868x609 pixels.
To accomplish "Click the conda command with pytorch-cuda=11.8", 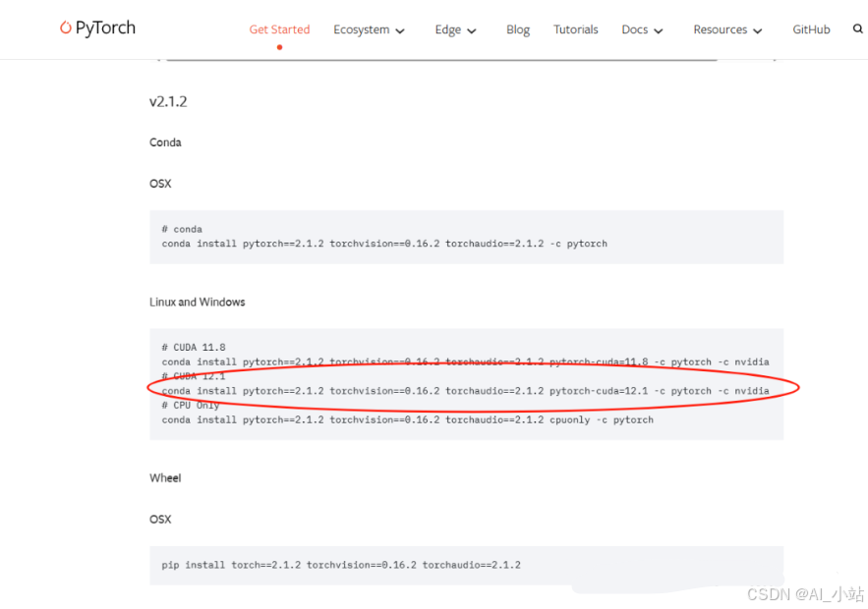I will point(465,361).
